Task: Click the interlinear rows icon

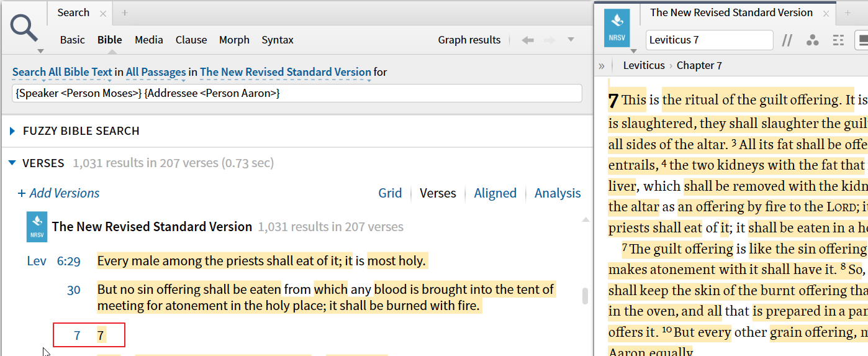Action: (838, 40)
